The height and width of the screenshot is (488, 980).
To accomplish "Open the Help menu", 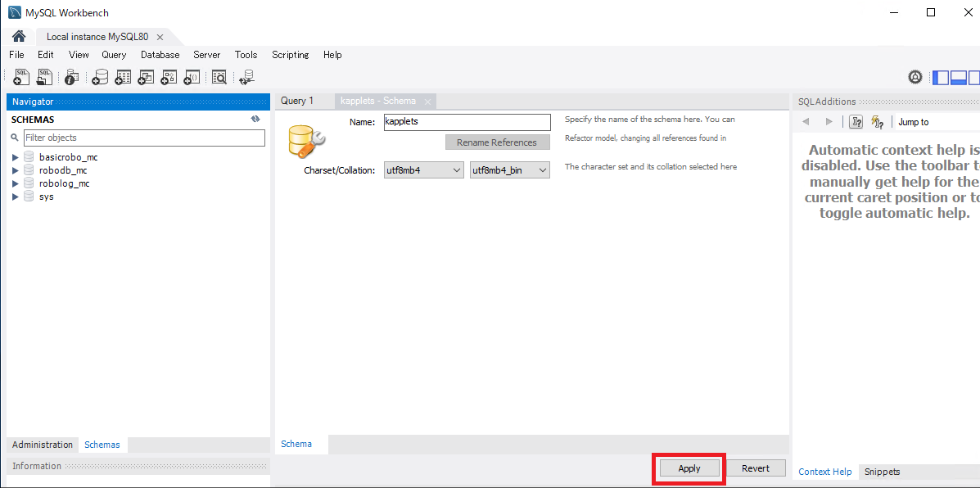I will (332, 55).
